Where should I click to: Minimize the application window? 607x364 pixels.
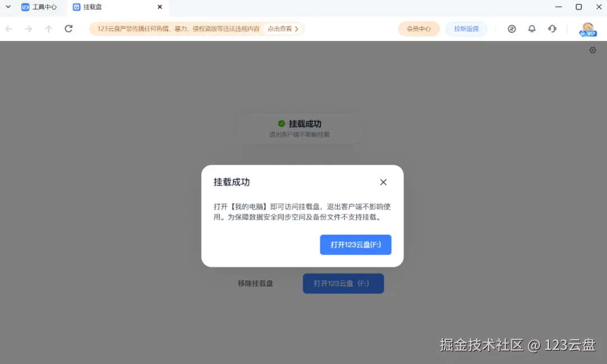coord(558,7)
